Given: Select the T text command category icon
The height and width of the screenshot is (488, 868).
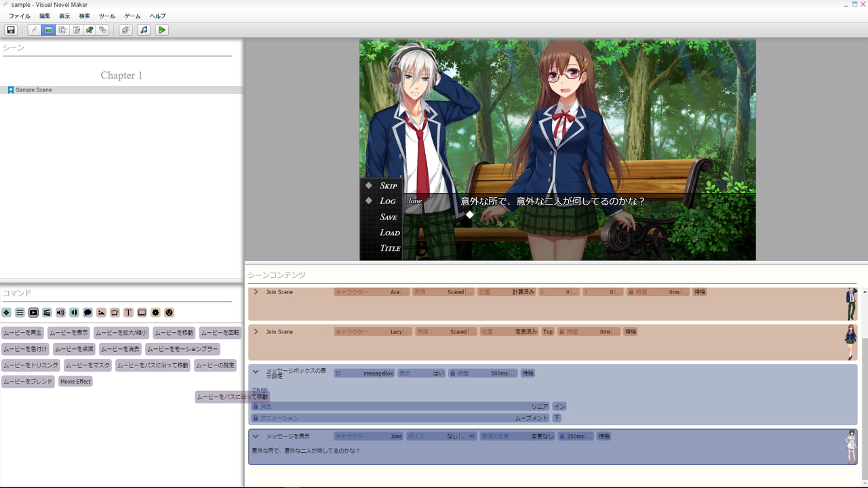Looking at the screenshot, I should [x=127, y=312].
